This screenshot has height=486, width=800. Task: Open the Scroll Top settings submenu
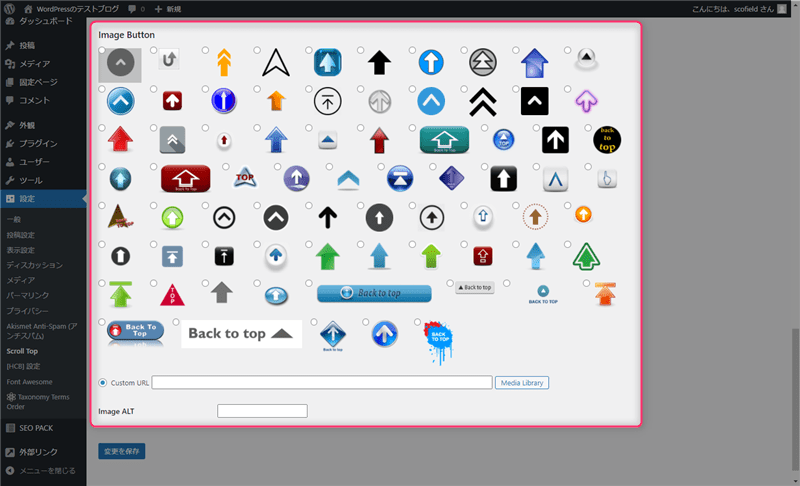[22, 351]
